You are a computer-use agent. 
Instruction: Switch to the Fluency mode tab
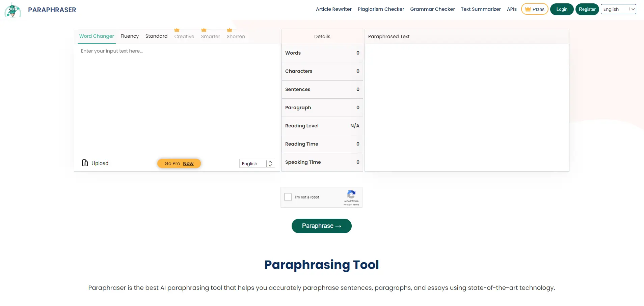pyautogui.click(x=130, y=36)
